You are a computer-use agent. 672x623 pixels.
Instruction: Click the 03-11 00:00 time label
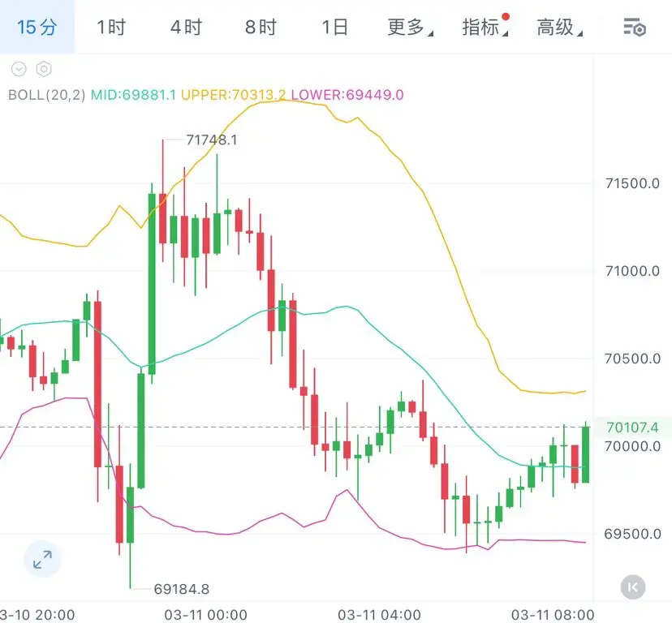(x=205, y=615)
